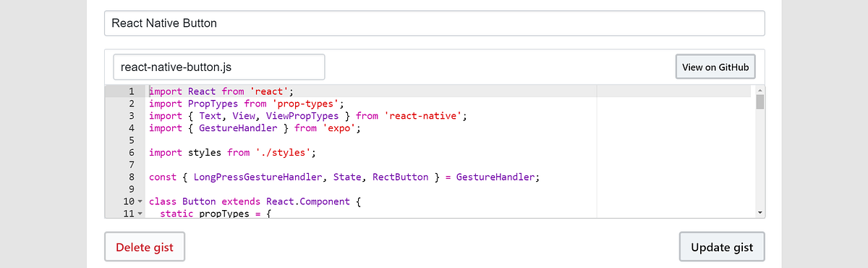Click the Update gist button
Image resolution: width=868 pixels, height=268 pixels.
[722, 247]
